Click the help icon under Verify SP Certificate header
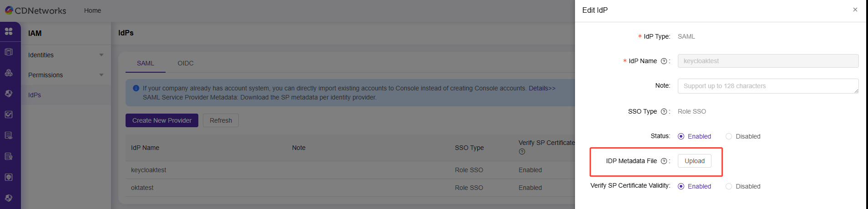Viewport: 868px width, 209px height. click(x=522, y=152)
